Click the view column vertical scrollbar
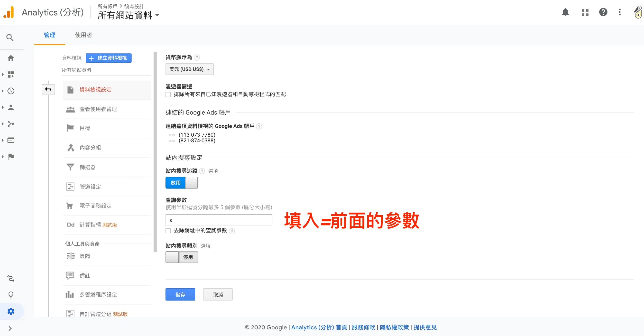Image resolution: width=644 pixels, height=336 pixels. coord(155,152)
